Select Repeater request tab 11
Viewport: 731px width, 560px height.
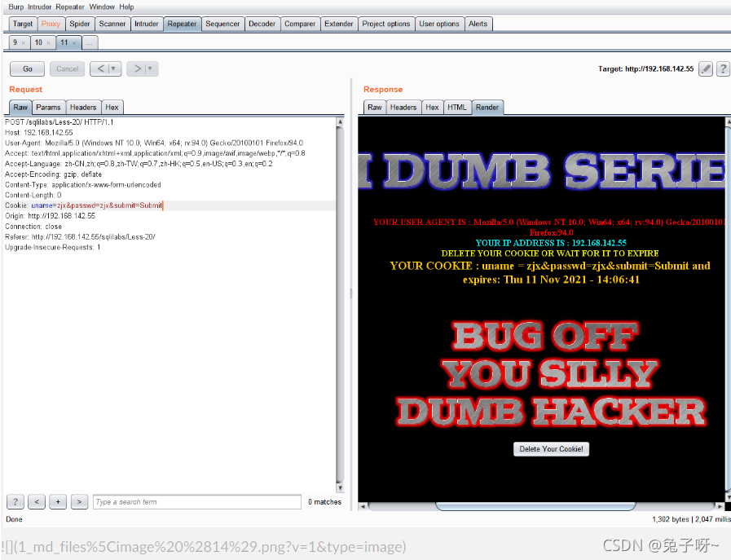(64, 42)
